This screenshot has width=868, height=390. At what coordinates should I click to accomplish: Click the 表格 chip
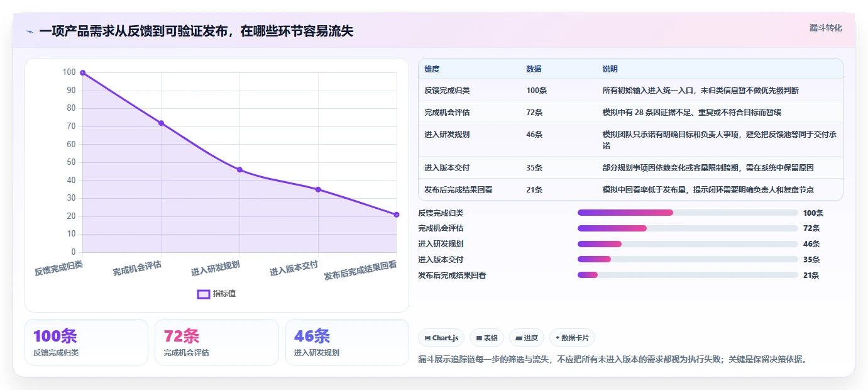(x=486, y=338)
